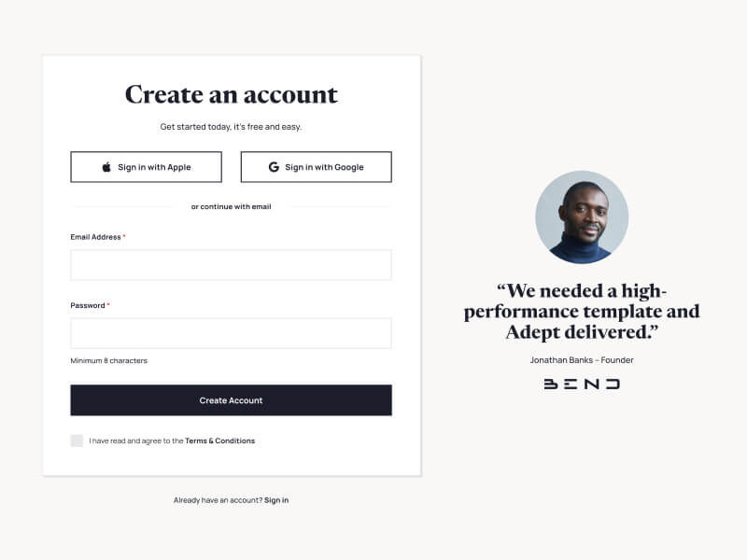
Task: Click the 'Jonathan Banks – Founder' caption
Action: [x=582, y=360]
